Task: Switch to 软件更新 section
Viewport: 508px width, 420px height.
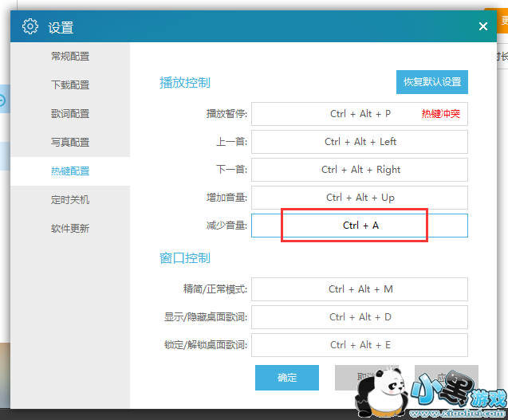Action: point(70,229)
